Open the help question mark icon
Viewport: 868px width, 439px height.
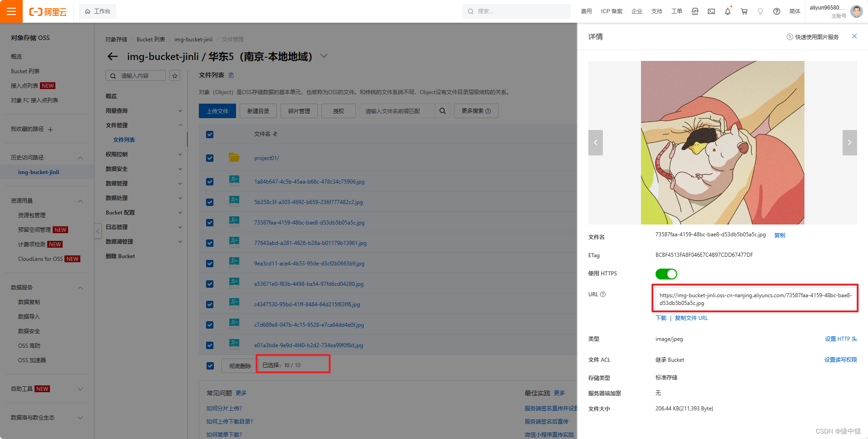777,11
